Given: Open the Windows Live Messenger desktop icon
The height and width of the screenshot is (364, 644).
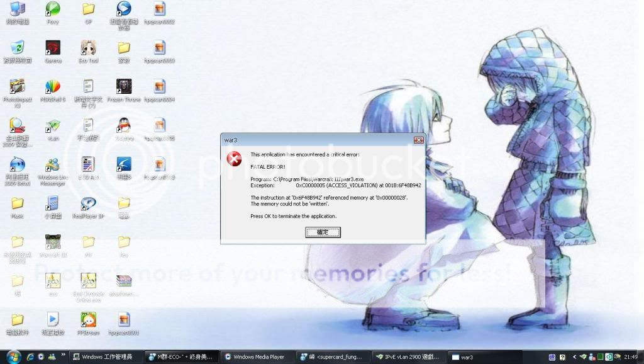Looking at the screenshot, I should tap(53, 166).
